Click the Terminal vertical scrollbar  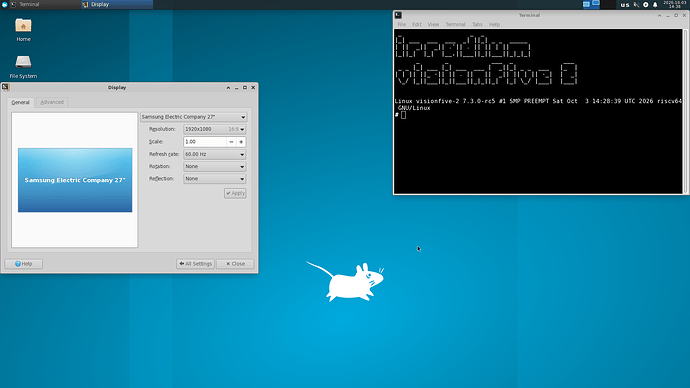point(685,111)
